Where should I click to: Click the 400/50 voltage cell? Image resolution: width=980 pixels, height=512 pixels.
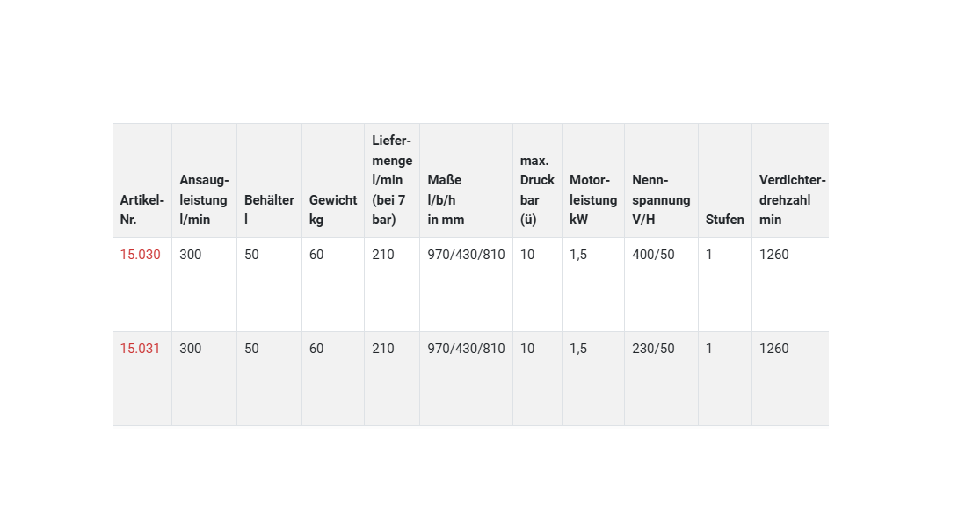[654, 255]
